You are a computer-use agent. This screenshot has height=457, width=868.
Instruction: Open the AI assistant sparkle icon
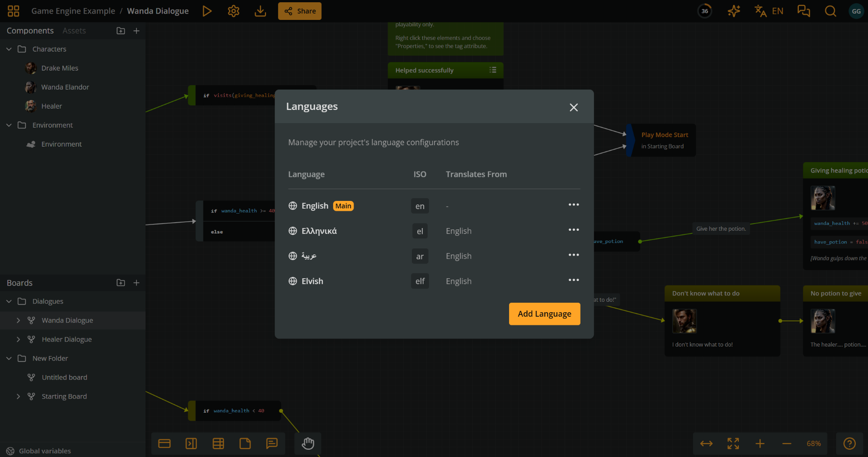[x=733, y=11]
